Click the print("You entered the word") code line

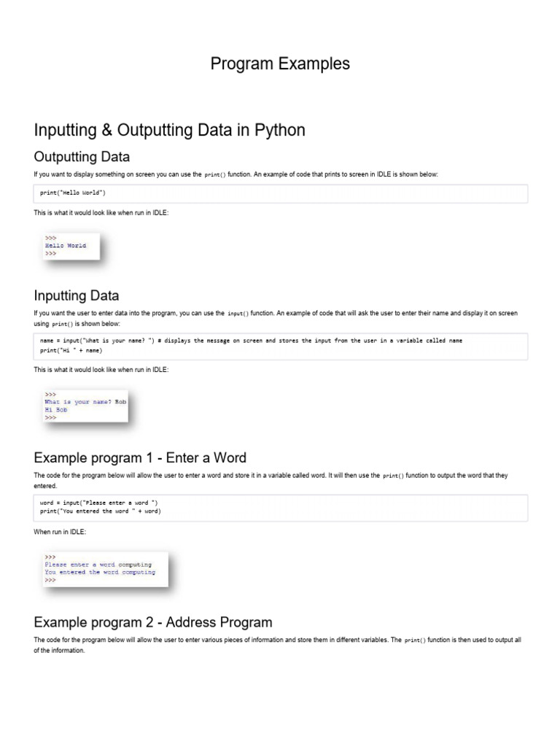100,511
